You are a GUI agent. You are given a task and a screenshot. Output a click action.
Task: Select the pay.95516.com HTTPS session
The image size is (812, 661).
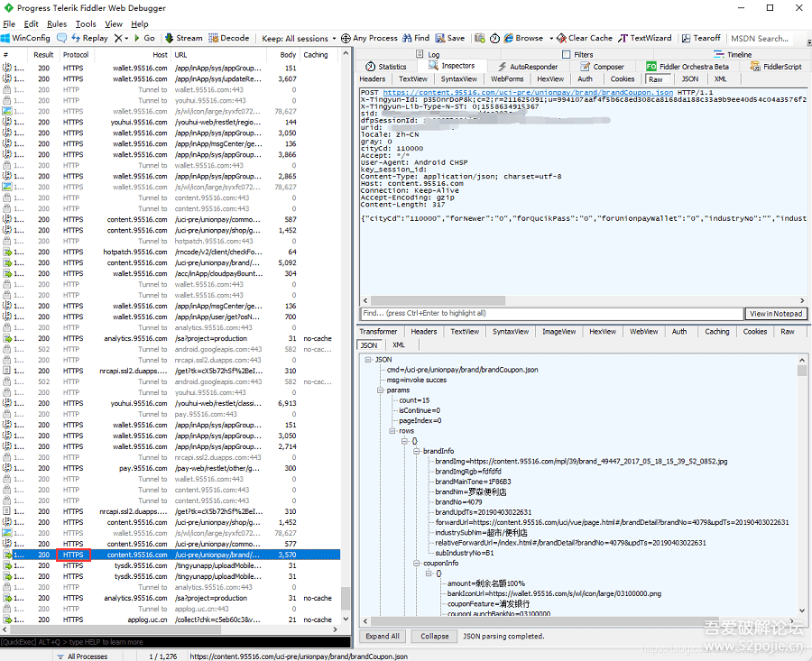pyautogui.click(x=171, y=468)
